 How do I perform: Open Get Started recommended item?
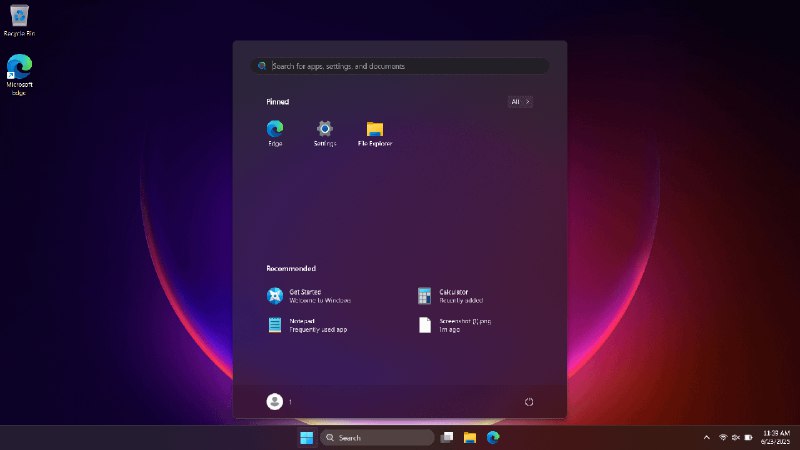(x=309, y=296)
